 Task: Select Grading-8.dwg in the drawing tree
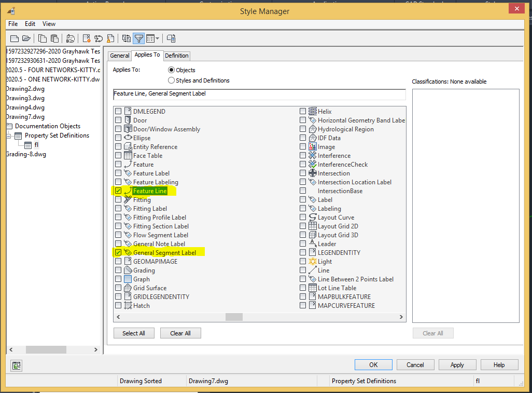[26, 154]
